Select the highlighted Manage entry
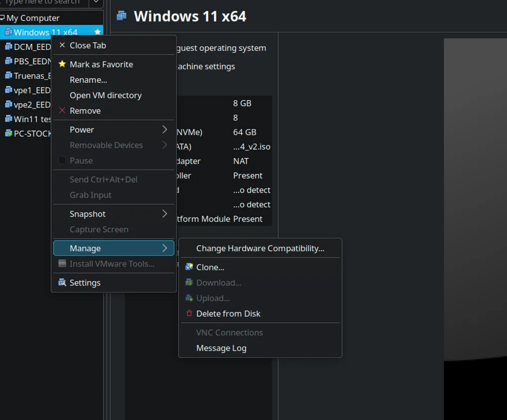This screenshot has height=420, width=507. click(114, 248)
